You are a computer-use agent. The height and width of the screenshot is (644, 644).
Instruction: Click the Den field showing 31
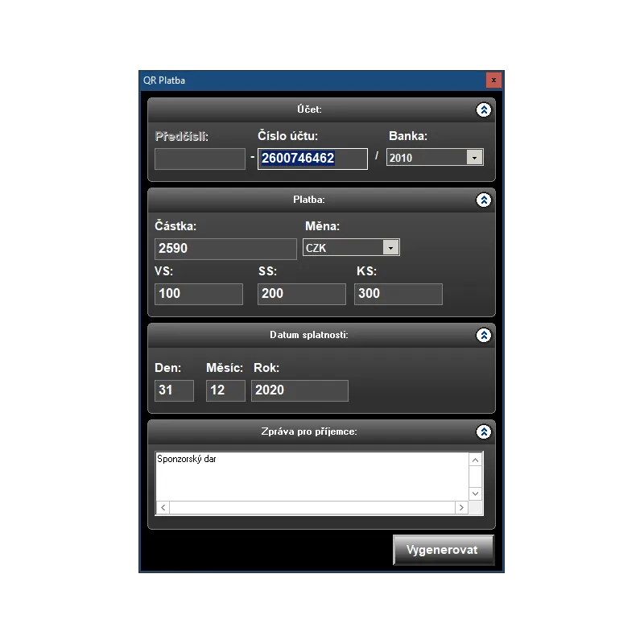[174, 390]
